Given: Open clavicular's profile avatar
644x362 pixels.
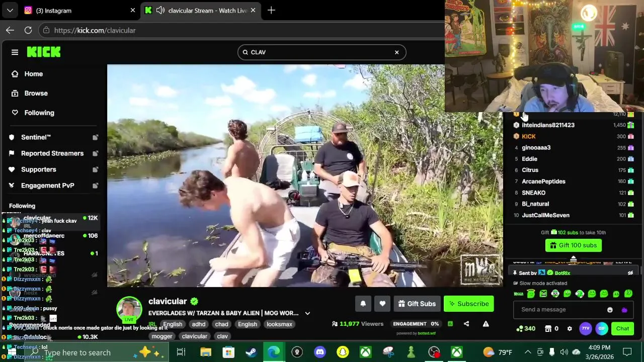Looking at the screenshot, I should point(129,308).
